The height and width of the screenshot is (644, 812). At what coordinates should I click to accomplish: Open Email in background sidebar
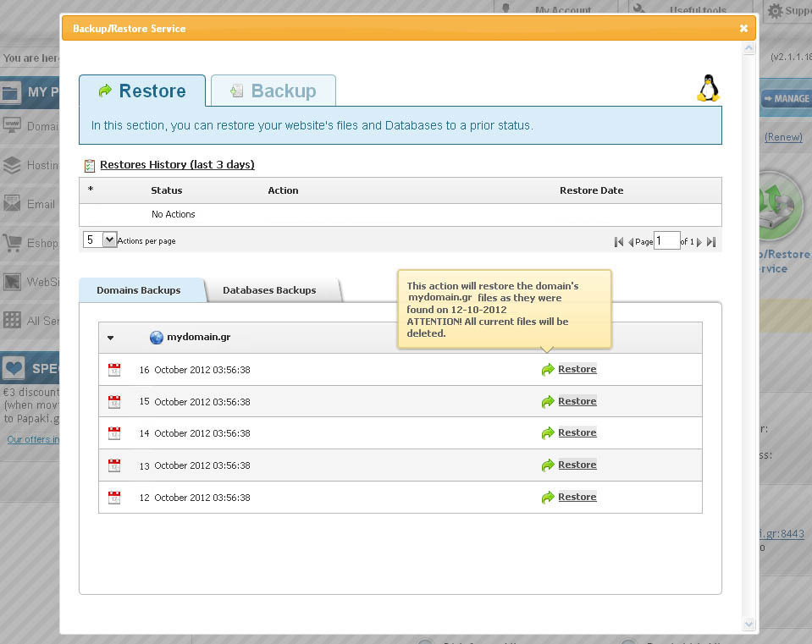point(29,204)
